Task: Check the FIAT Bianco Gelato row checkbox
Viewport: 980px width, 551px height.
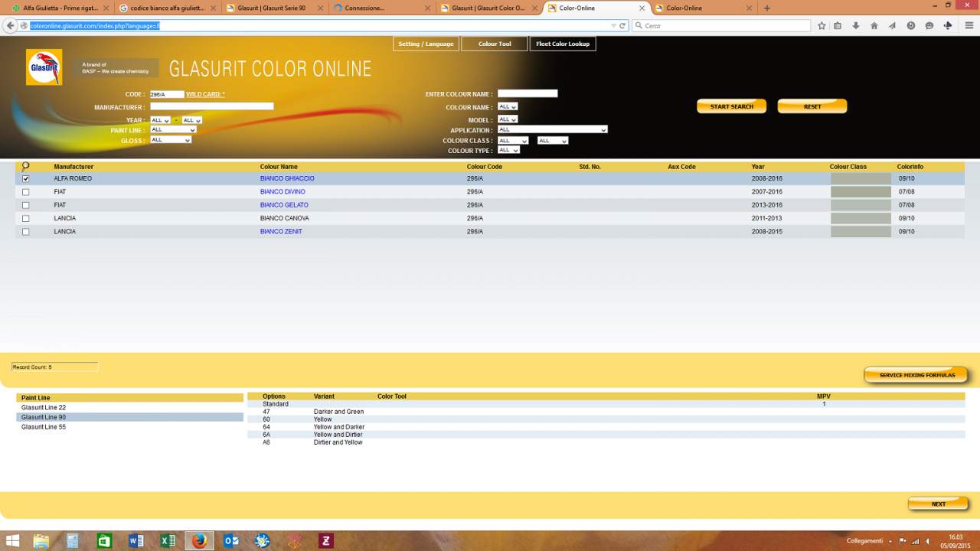Action: pos(25,205)
